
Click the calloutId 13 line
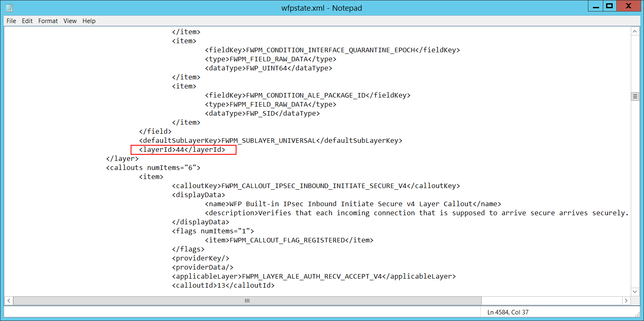point(223,285)
